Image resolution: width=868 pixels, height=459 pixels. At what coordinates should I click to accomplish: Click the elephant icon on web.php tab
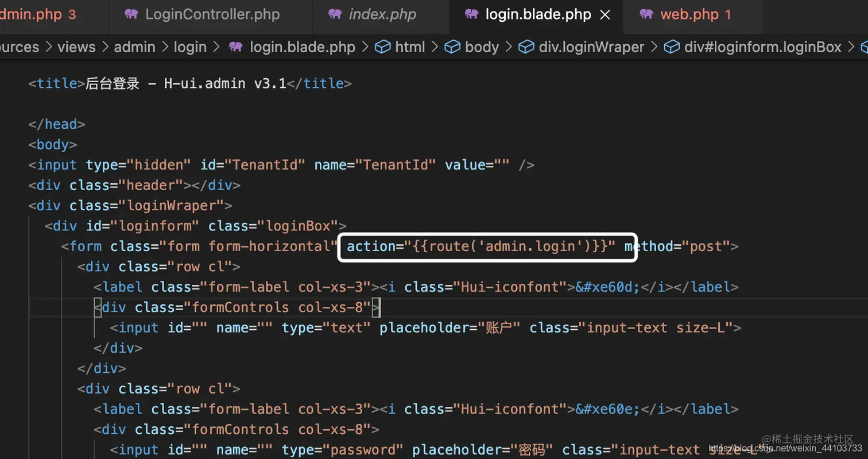tap(646, 14)
